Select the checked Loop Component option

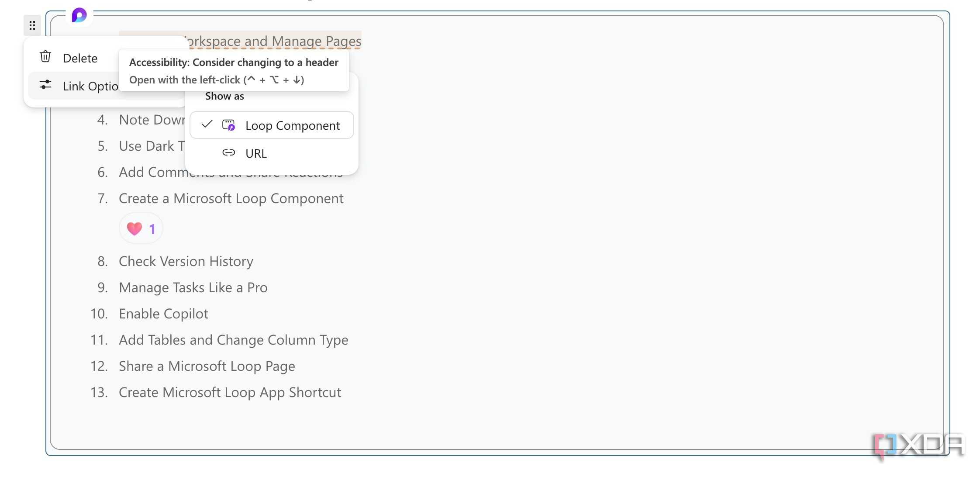point(272,125)
